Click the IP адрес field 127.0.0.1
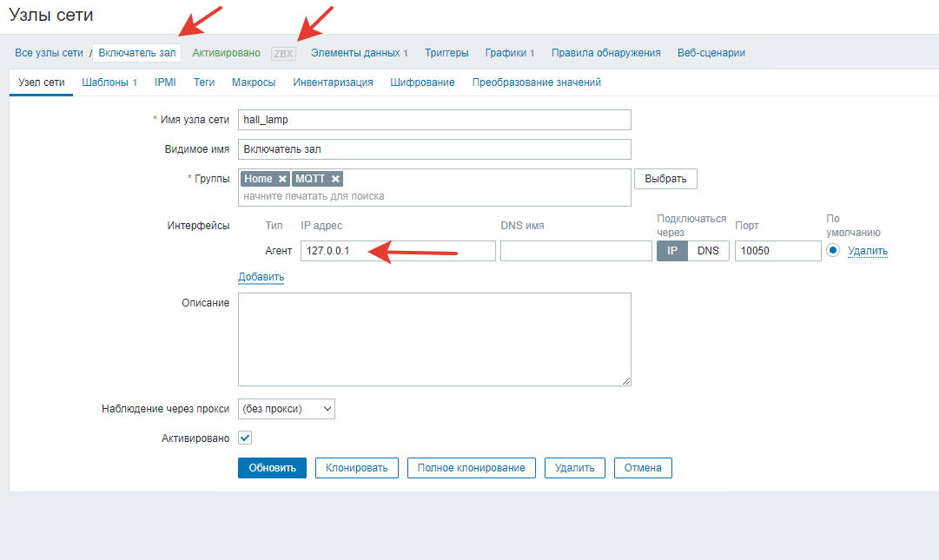 click(398, 251)
